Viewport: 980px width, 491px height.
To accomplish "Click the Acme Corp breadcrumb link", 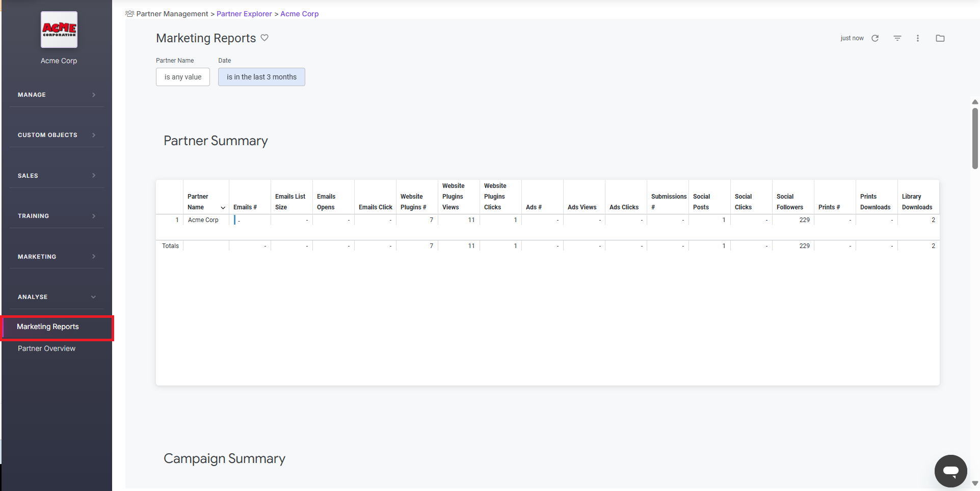I will (x=299, y=14).
